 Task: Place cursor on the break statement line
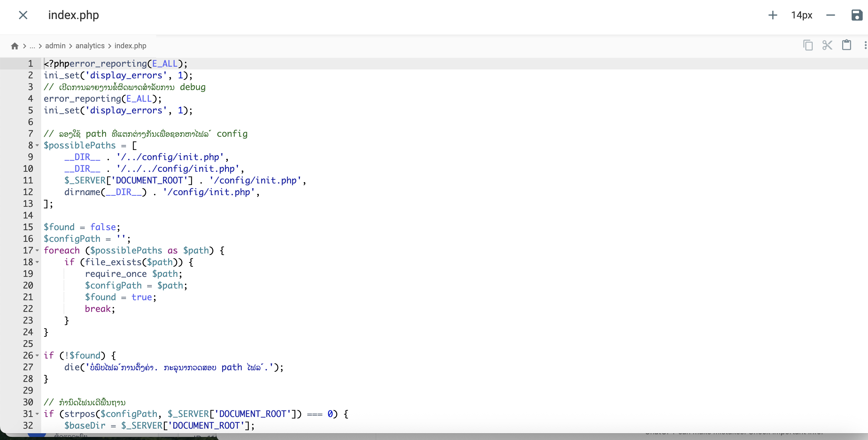pyautogui.click(x=100, y=308)
